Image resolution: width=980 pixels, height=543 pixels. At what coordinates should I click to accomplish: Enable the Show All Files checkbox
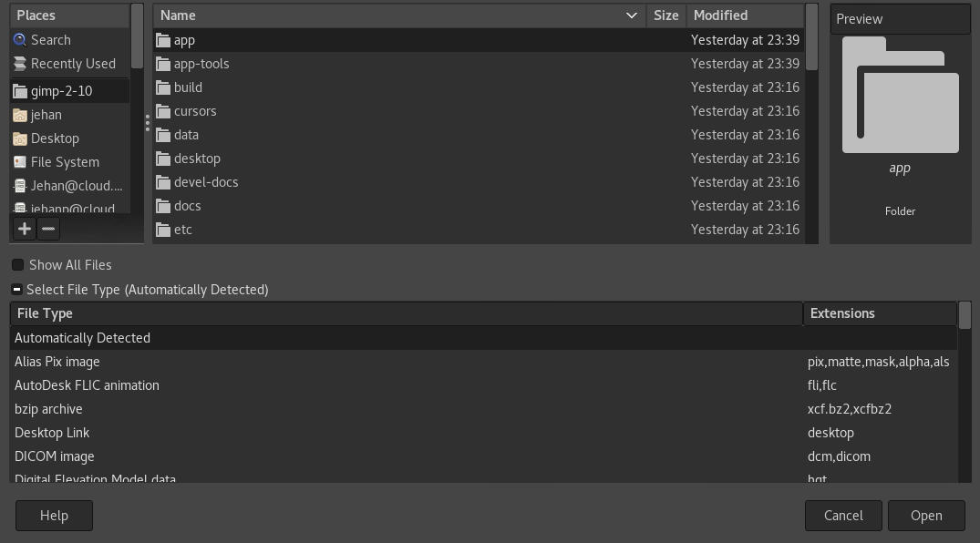(17, 264)
